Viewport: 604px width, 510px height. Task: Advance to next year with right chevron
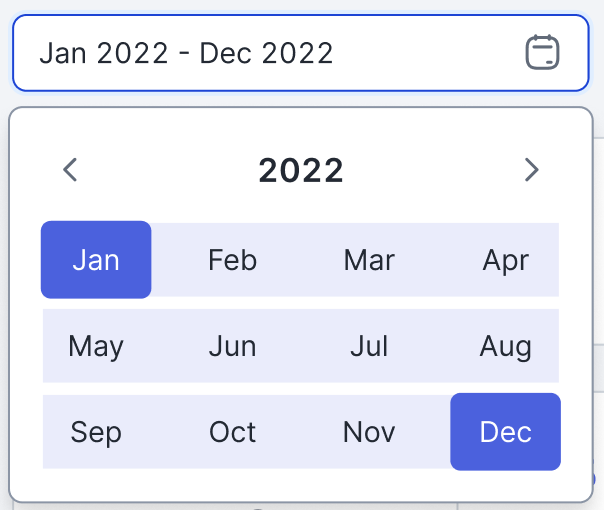click(x=532, y=169)
